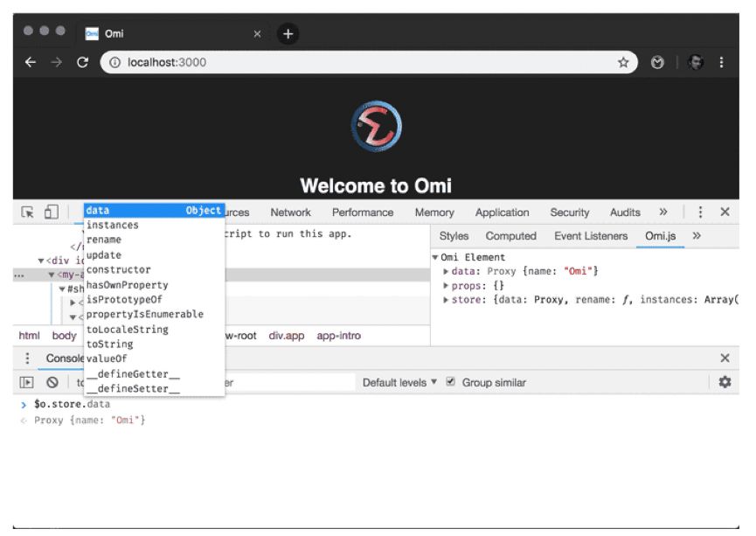
Task: Choose 'rename' autocomplete suggestion
Action: (155, 240)
